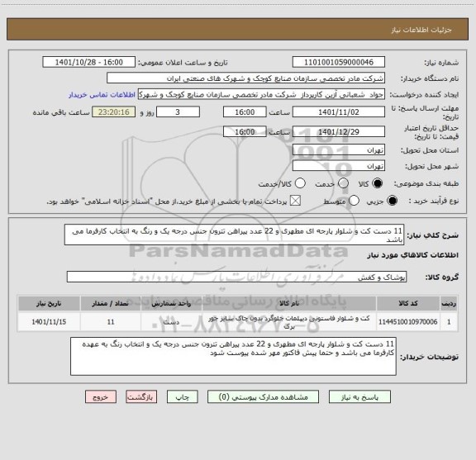
Task: Click the کت و شلوار فاستونی product name cell
Action: (289, 321)
